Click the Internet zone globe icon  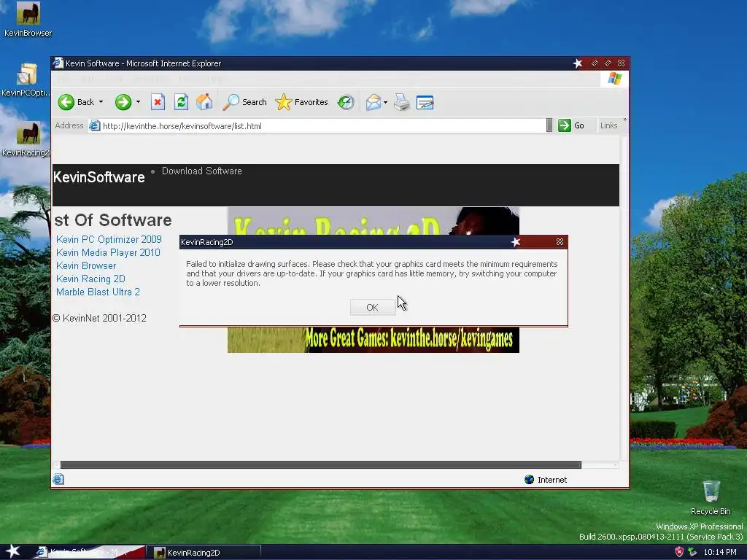coord(530,480)
